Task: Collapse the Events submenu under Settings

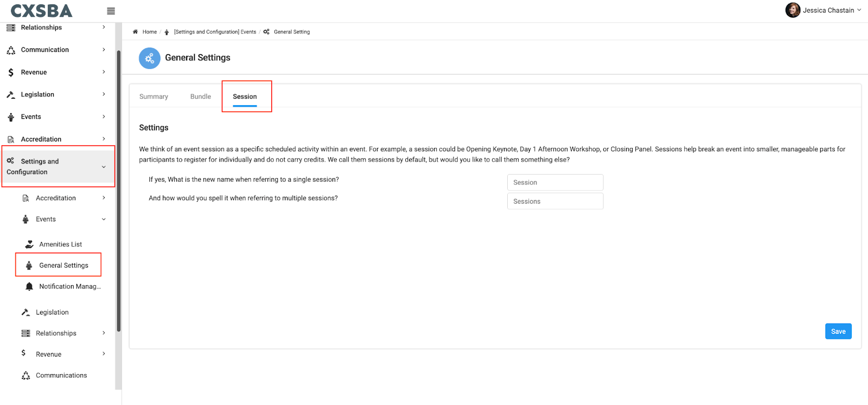Action: (104, 220)
